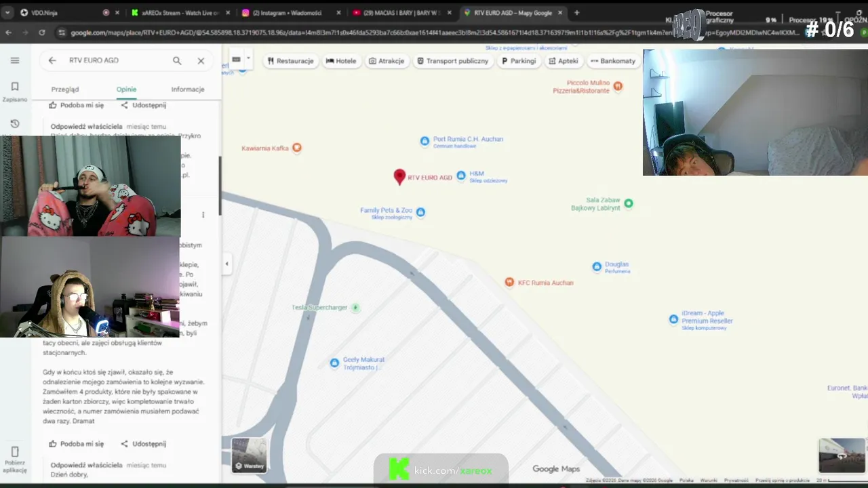The image size is (868, 488).
Task: Open the Warstwy layers thumbnail
Action: 249,455
